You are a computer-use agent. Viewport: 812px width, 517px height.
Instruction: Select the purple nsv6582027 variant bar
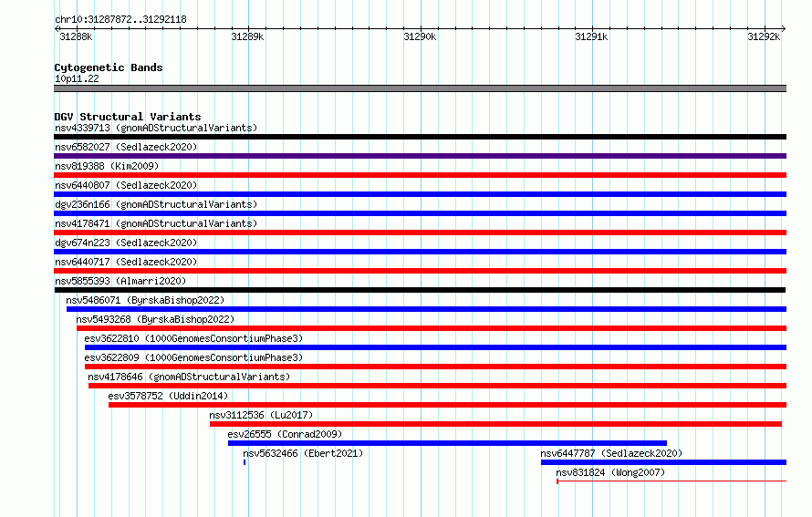(x=420, y=156)
